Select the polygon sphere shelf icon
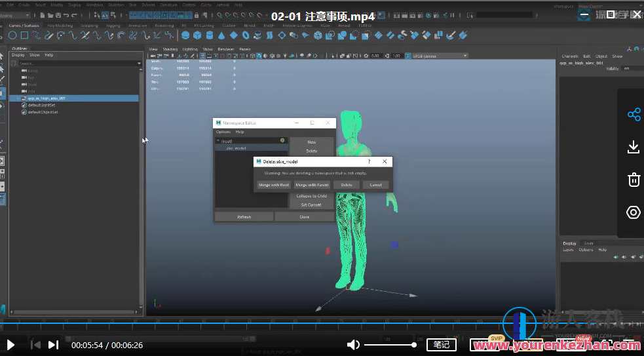This screenshot has height=356, width=644. pyautogui.click(x=185, y=35)
